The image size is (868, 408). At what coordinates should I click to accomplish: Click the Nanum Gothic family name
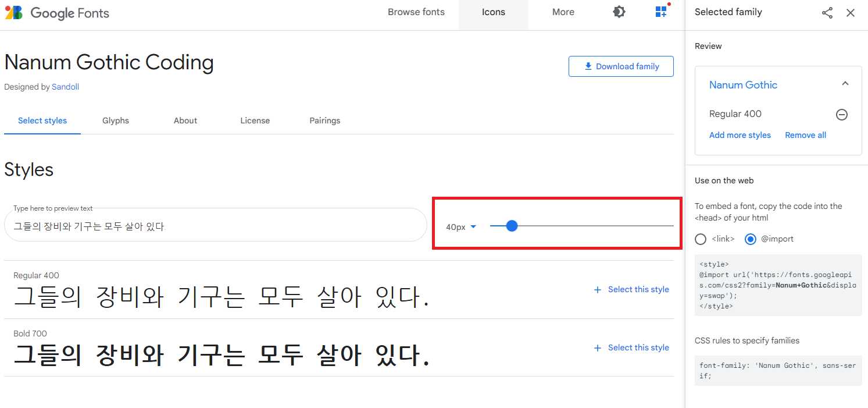(x=743, y=84)
